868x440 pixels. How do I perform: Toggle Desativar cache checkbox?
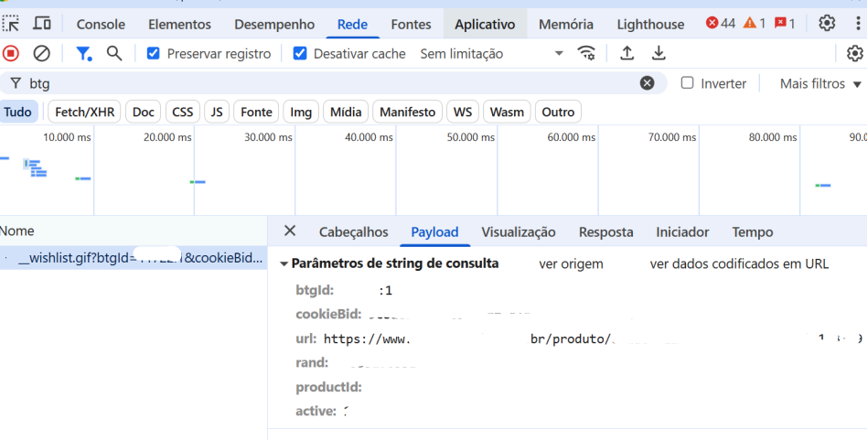[x=299, y=53]
